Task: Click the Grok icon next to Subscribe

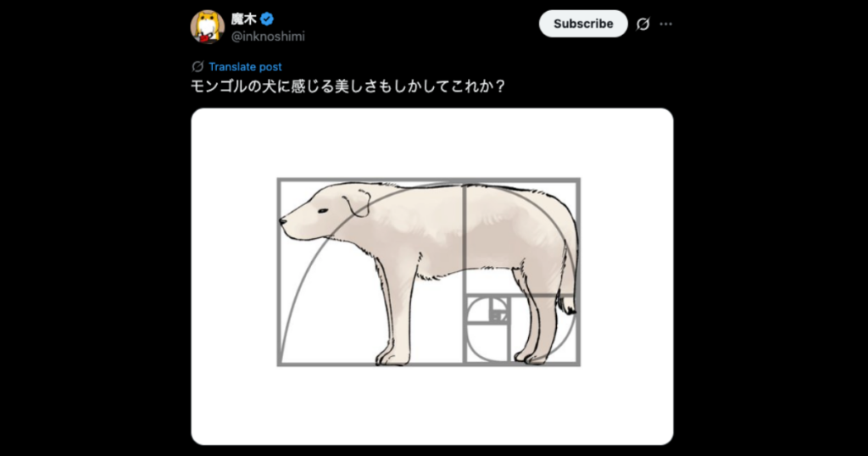Action: click(643, 24)
